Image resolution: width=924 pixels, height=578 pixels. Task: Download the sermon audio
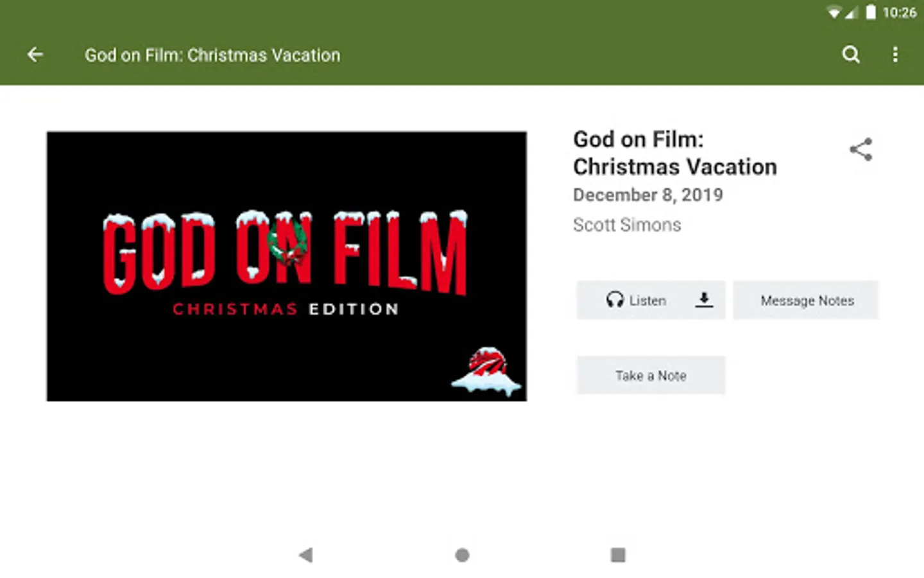pyautogui.click(x=704, y=299)
